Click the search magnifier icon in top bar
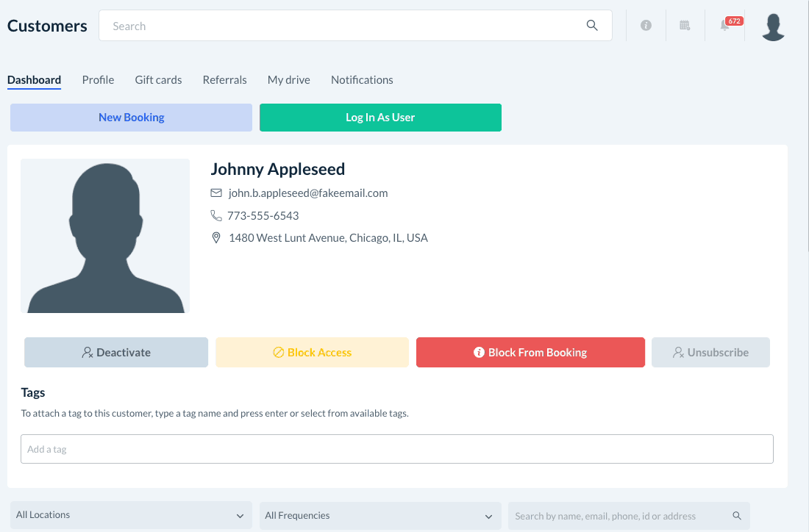The image size is (809, 532). (592, 26)
